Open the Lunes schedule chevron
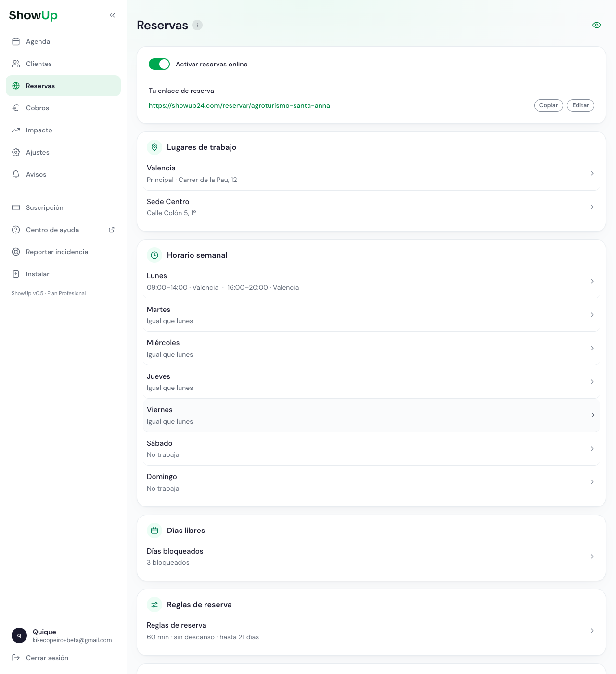 [x=592, y=281]
